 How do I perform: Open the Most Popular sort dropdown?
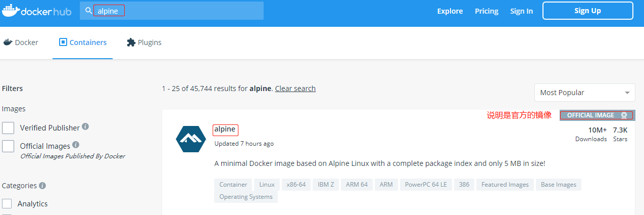(584, 93)
